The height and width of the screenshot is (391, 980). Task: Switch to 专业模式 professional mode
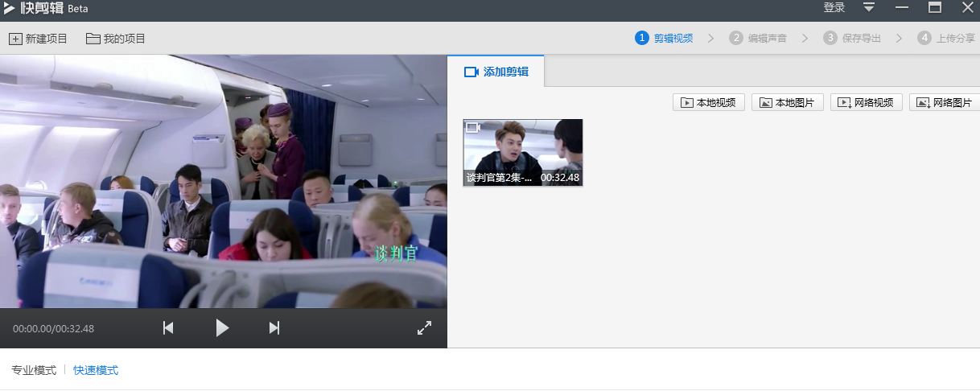[x=34, y=370]
